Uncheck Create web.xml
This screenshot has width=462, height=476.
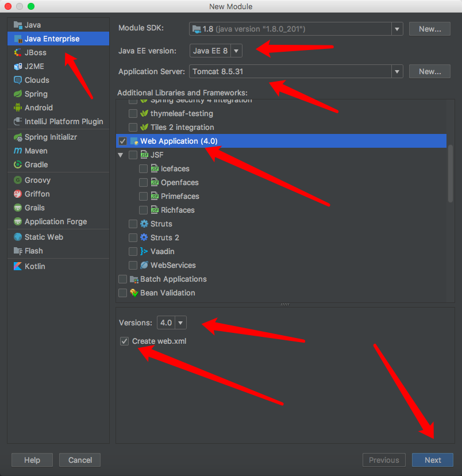pos(124,341)
